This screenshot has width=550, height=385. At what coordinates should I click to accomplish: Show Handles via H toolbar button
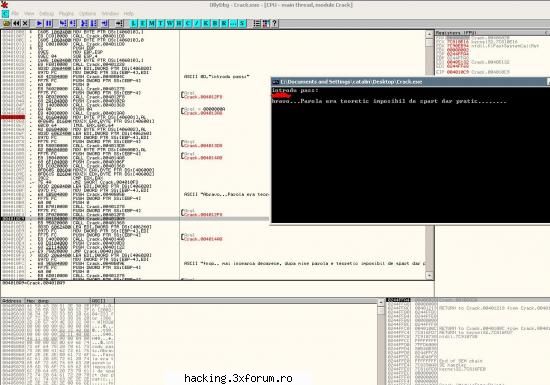tap(179, 23)
